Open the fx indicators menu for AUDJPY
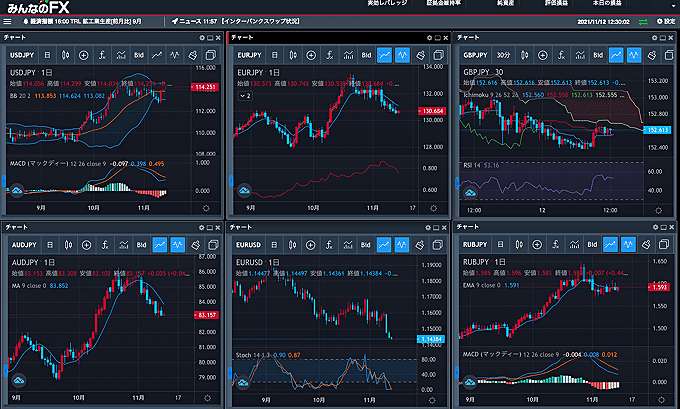This screenshot has height=409, width=680. (105, 245)
